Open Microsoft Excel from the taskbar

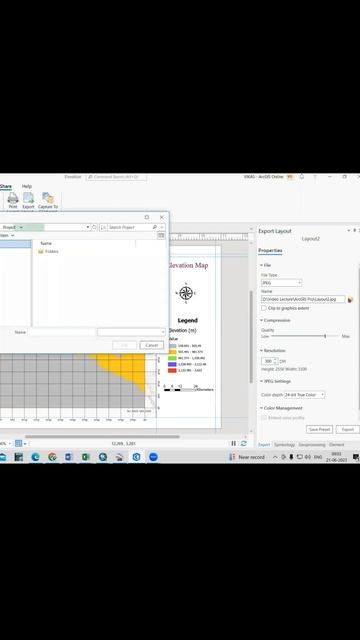pyautogui.click(x=86, y=457)
